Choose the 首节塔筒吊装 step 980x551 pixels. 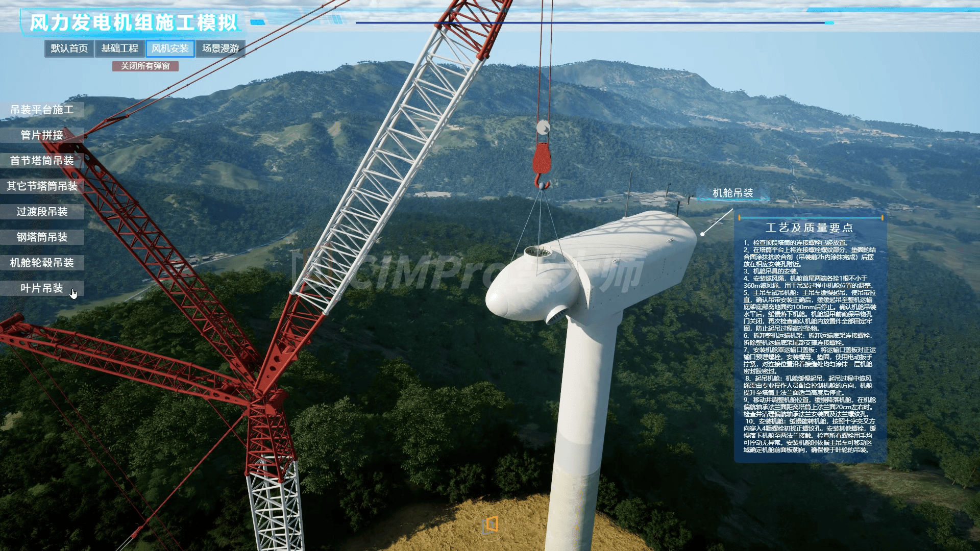point(42,161)
